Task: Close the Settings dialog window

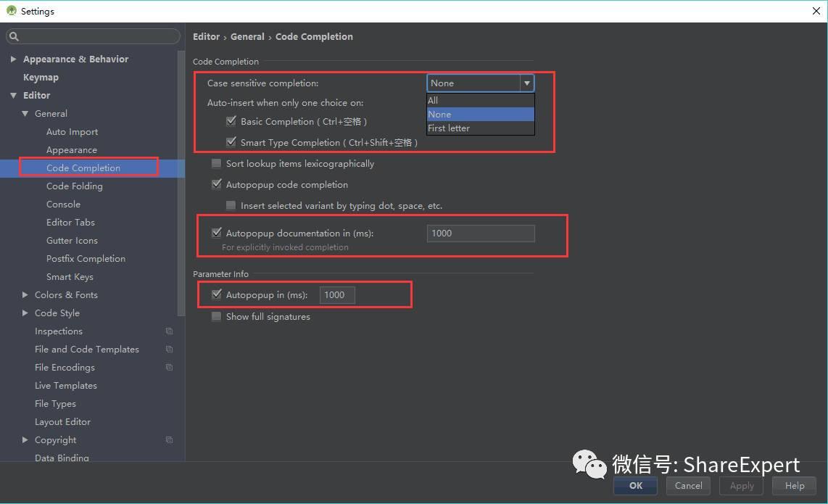Action: [816, 11]
